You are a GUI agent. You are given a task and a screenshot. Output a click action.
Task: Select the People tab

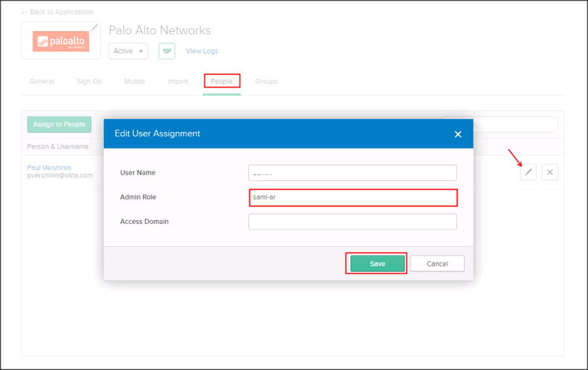(222, 82)
